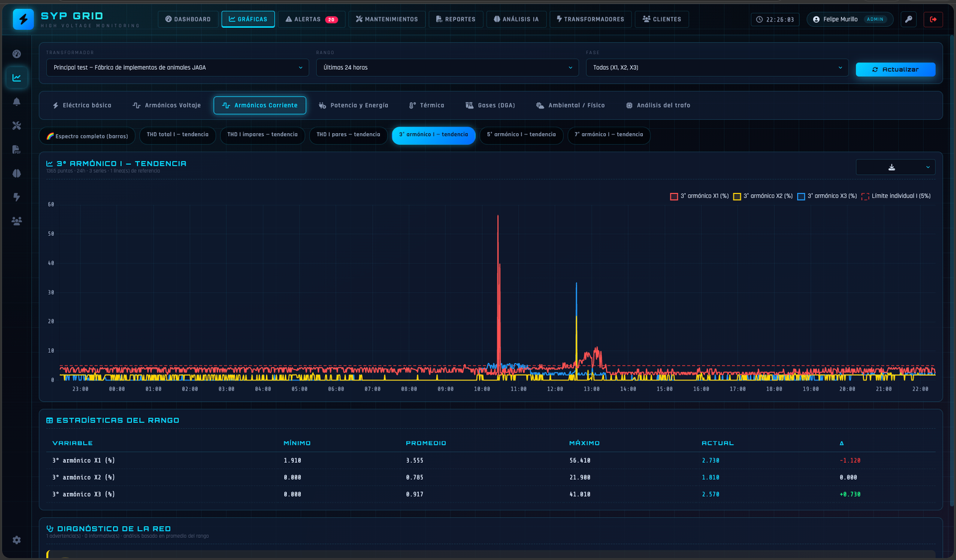Expand the chart export dropdown chevron
The width and height of the screenshot is (956, 560).
point(928,167)
